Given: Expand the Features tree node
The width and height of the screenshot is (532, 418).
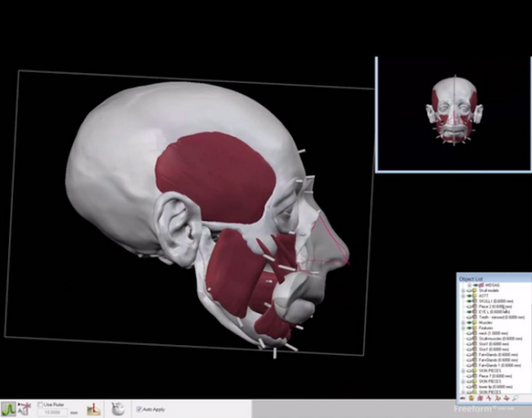Looking at the screenshot, I should click(462, 328).
